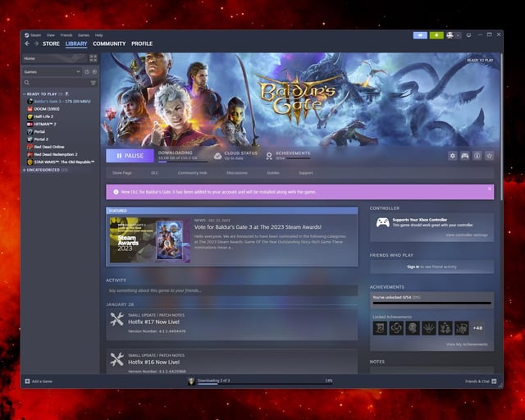
Task: Select Portal 2 in the game list
Action: [x=38, y=139]
